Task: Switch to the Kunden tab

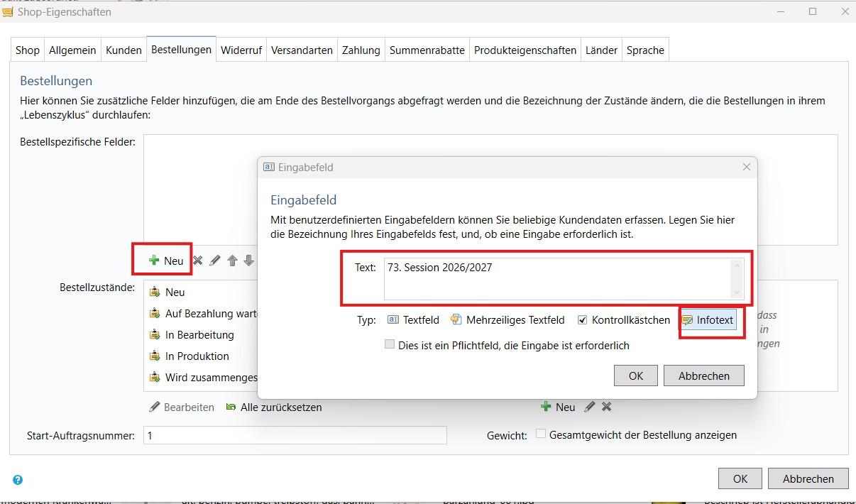Action: pyautogui.click(x=124, y=50)
